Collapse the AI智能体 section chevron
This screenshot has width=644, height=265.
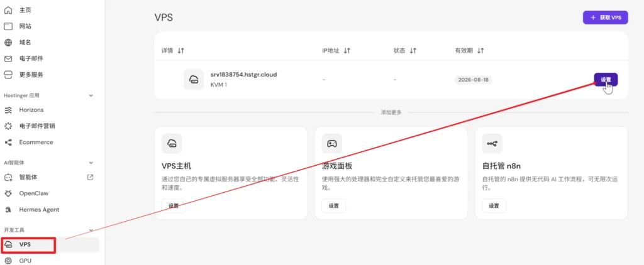pos(91,163)
